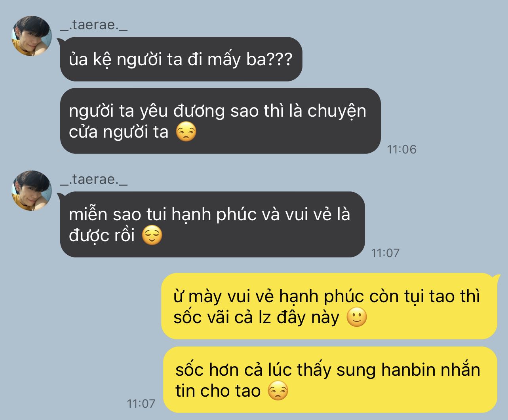Click the 11:07 timestamp beside yellow bubble
This screenshot has width=508, height=420.
pos(141,404)
